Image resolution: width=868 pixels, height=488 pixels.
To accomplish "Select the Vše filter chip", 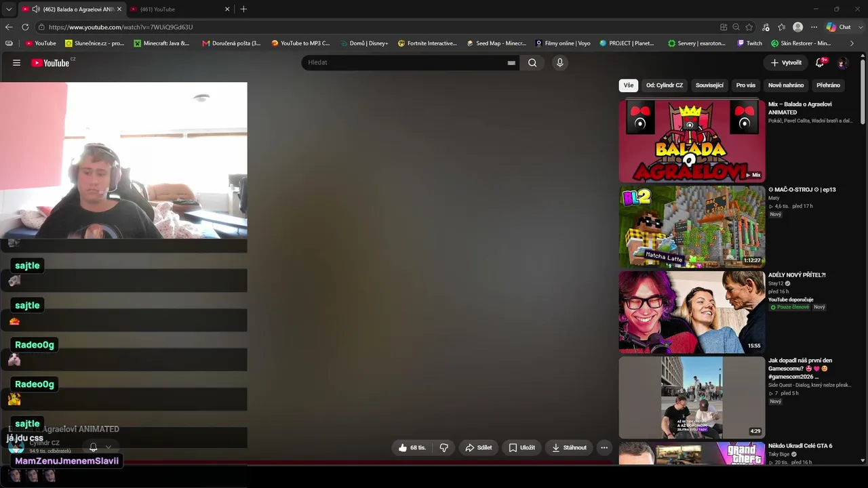I will (629, 85).
